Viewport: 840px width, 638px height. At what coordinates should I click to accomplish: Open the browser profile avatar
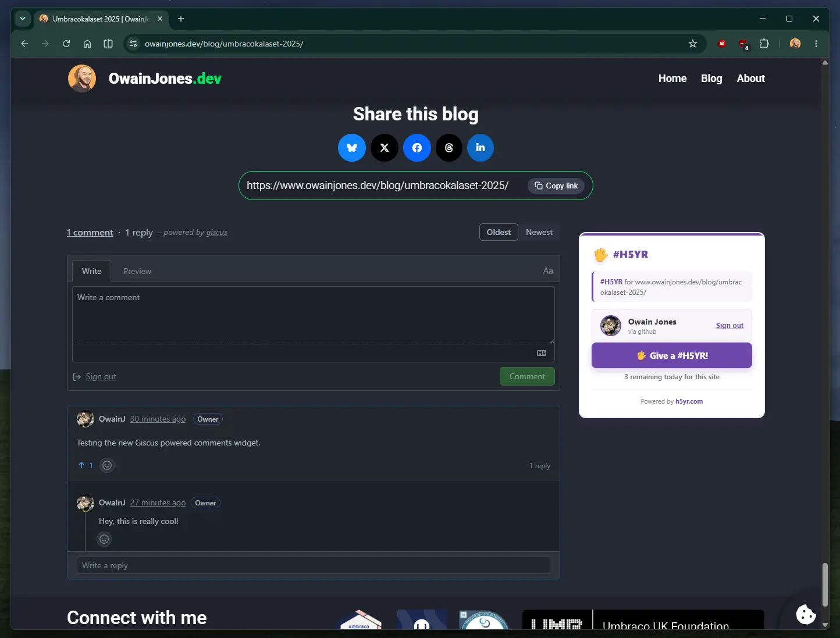(x=795, y=44)
